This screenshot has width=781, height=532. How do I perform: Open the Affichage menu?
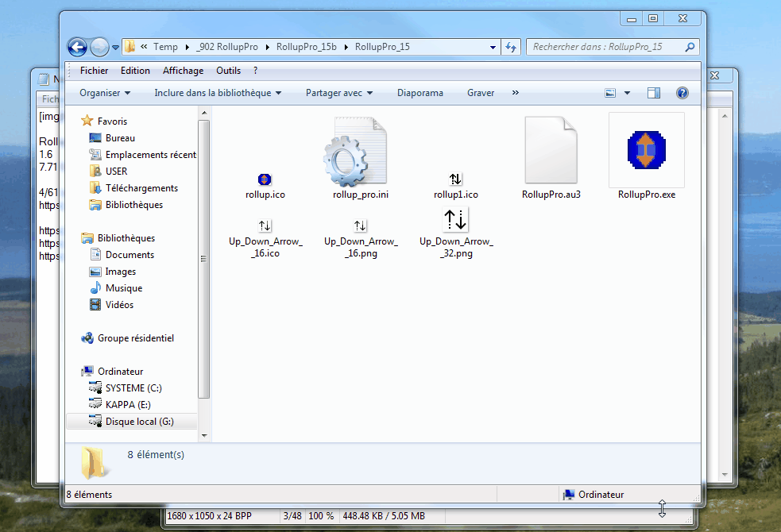click(x=183, y=71)
